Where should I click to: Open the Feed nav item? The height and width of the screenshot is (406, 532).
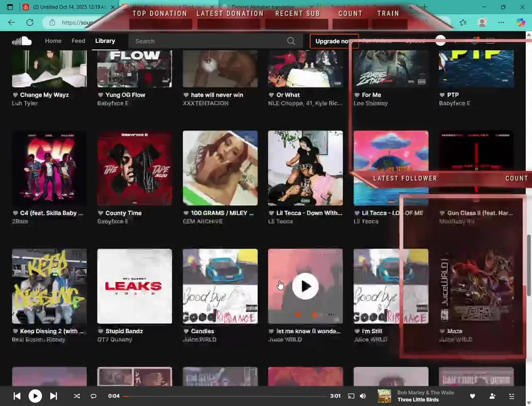click(78, 41)
